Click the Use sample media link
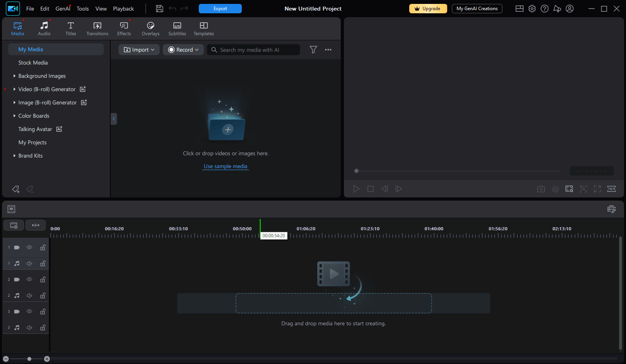Image resolution: width=626 pixels, height=364 pixels. (x=225, y=167)
